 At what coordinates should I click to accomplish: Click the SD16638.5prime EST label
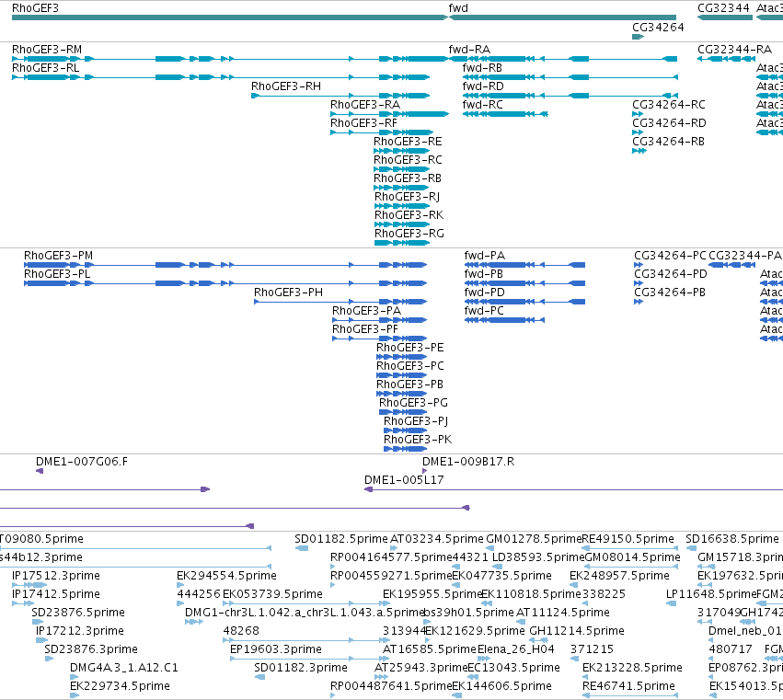pyautogui.click(x=731, y=539)
